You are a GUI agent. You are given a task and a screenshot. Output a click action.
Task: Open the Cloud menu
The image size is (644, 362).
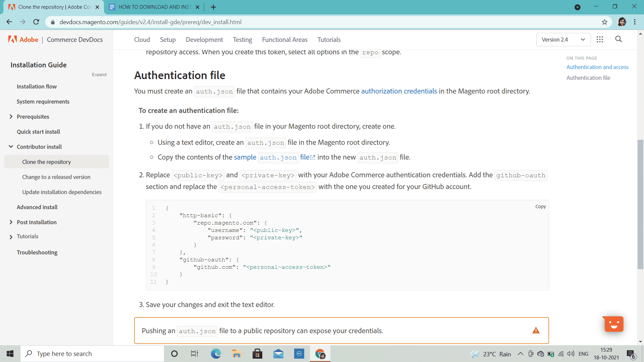(x=142, y=40)
